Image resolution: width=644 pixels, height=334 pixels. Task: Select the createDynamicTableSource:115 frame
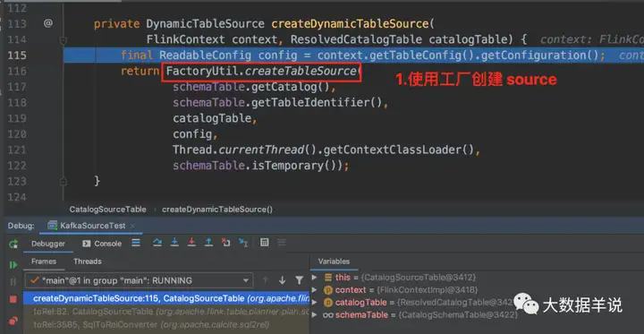click(x=166, y=298)
